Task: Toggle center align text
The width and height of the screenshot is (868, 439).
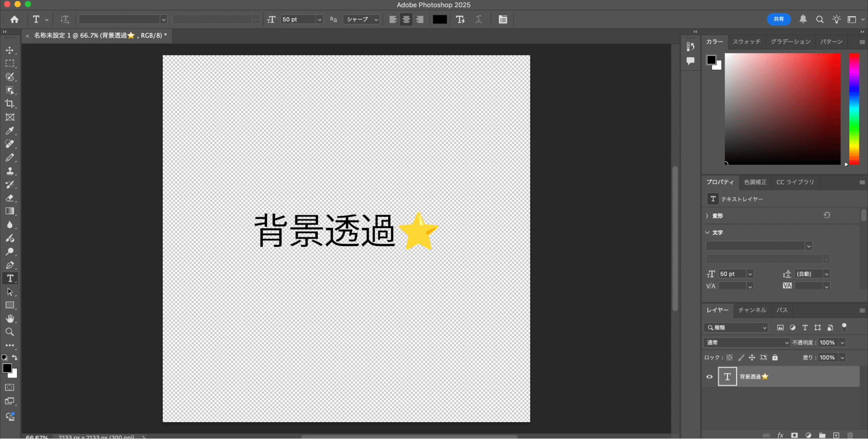Action: click(406, 20)
